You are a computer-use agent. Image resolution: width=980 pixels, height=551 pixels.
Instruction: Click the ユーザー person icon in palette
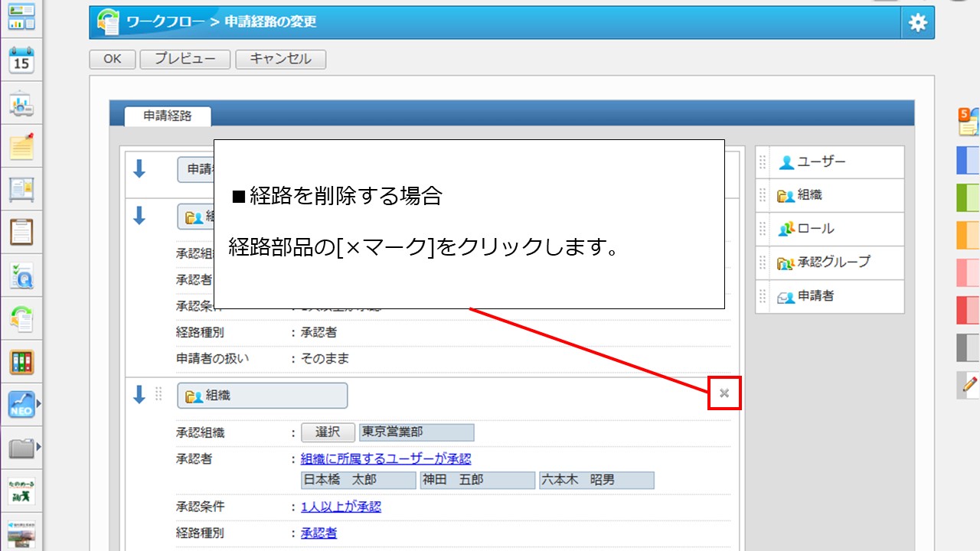point(786,162)
